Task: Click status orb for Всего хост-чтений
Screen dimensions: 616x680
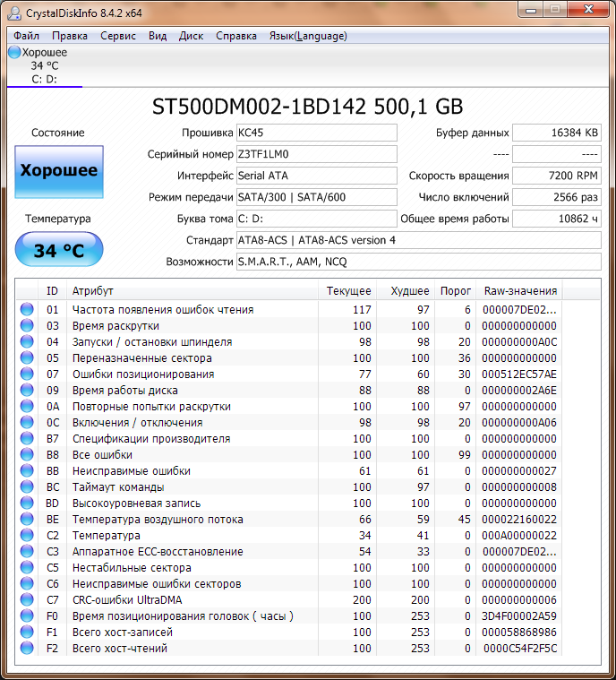Action: pyautogui.click(x=27, y=648)
